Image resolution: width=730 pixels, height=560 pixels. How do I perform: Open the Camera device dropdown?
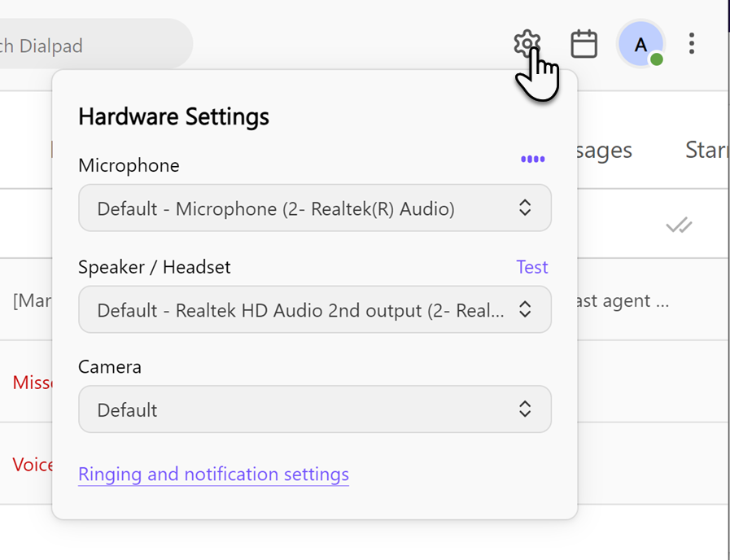point(314,409)
